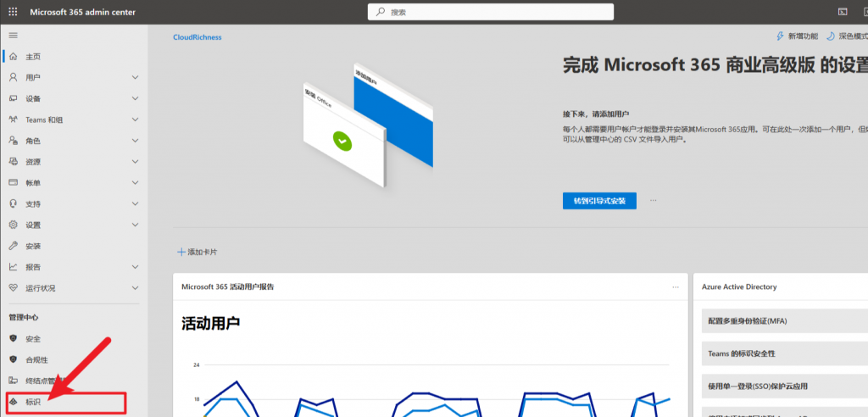
Task: Click the 转到引导式安装 button
Action: pyautogui.click(x=598, y=201)
